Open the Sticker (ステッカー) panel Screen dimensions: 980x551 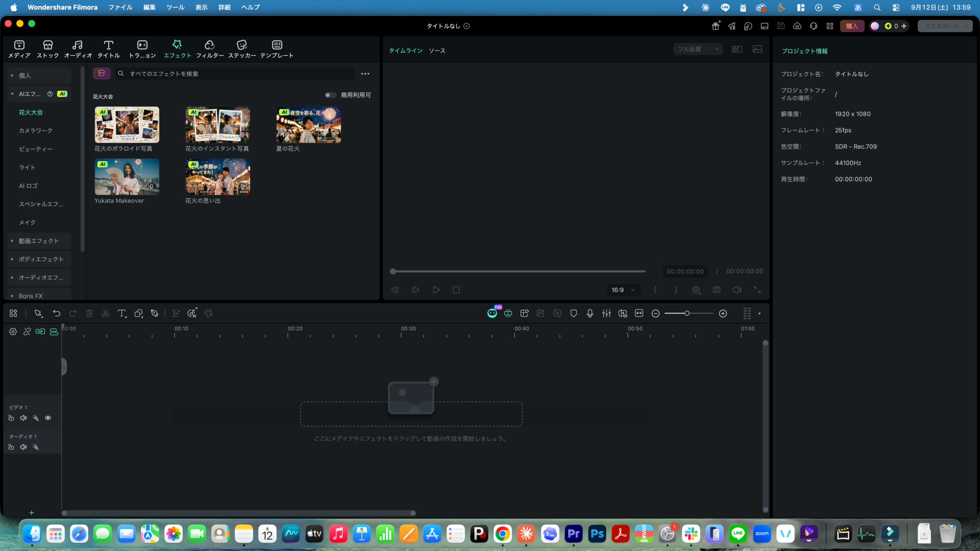pyautogui.click(x=242, y=49)
